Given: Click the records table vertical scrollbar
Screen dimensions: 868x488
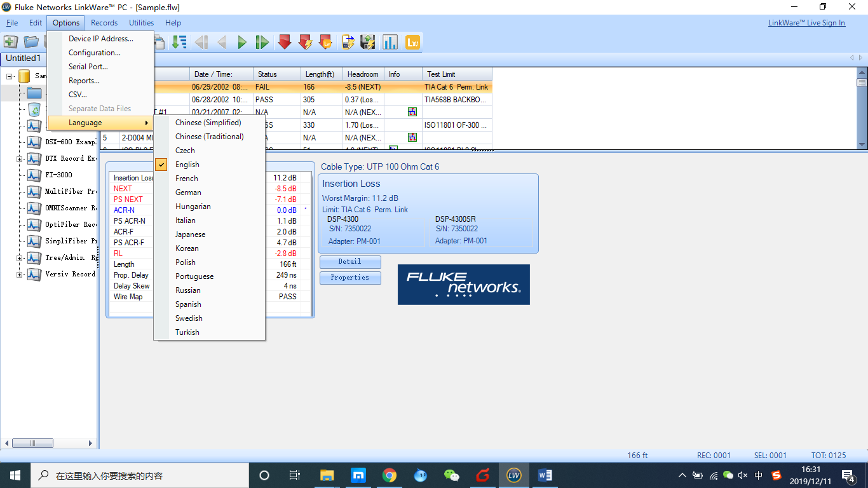Looking at the screenshot, I should 862,109.
